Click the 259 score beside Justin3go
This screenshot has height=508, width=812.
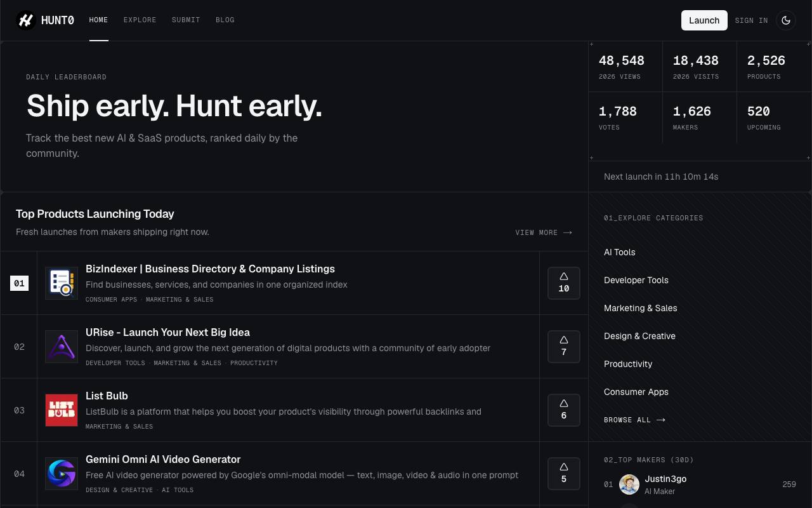(x=789, y=485)
